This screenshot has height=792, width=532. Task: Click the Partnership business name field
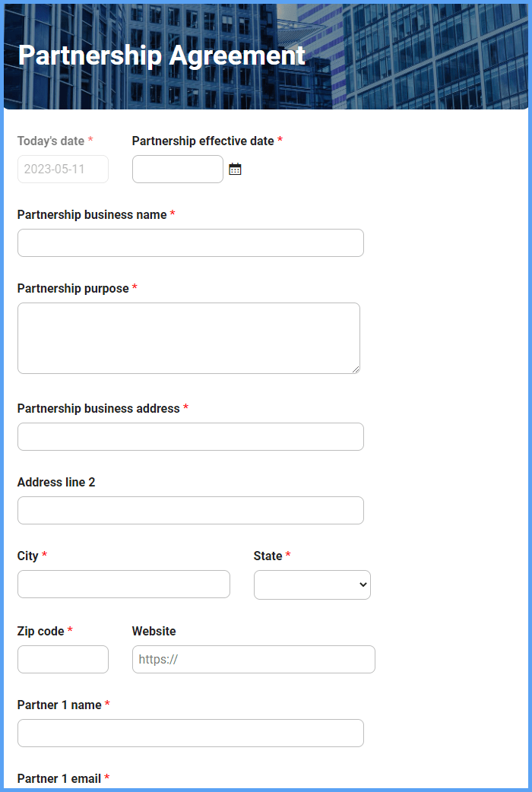[190, 242]
